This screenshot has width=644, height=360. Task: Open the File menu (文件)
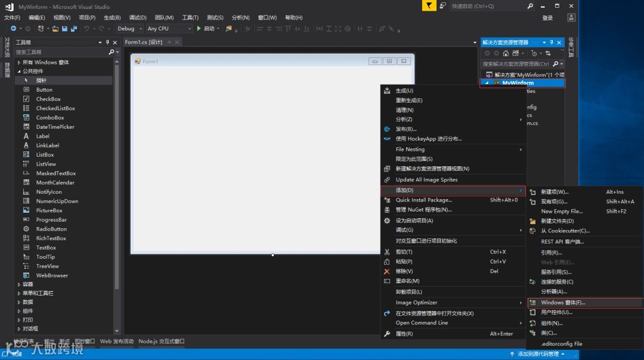coord(12,18)
